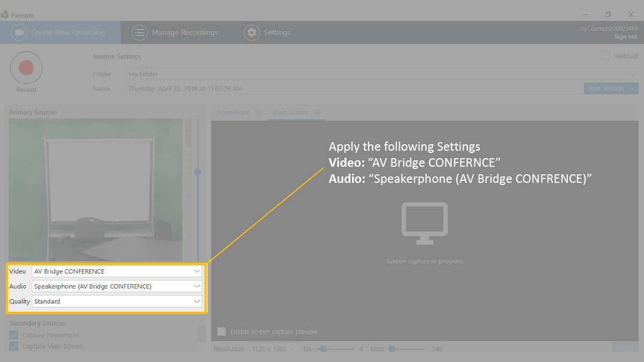Enable the Webcast checkbox

[x=605, y=56]
